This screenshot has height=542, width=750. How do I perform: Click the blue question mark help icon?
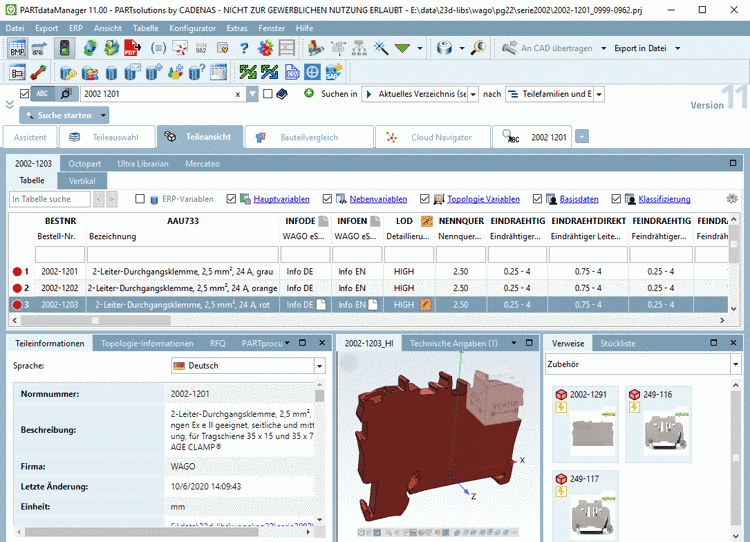point(244,48)
